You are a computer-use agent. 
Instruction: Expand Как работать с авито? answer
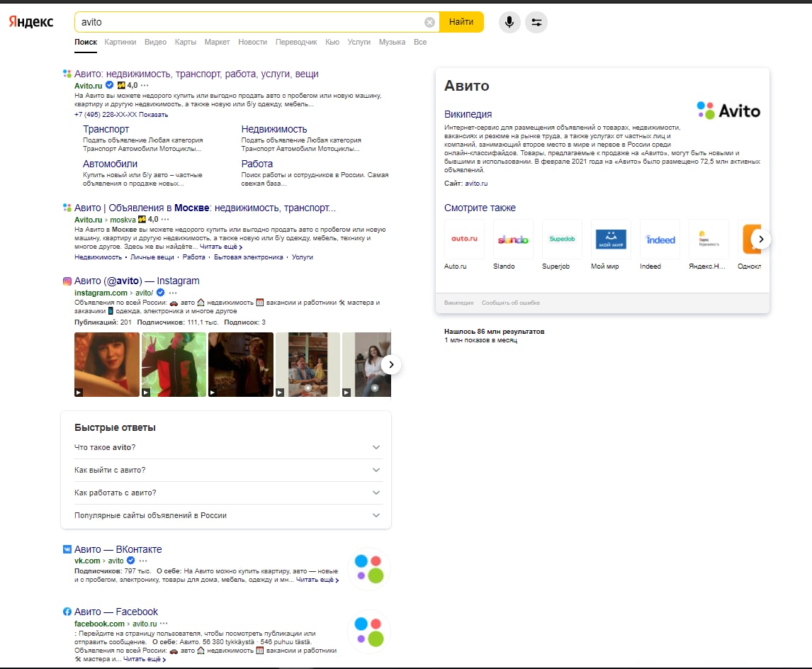point(227,493)
